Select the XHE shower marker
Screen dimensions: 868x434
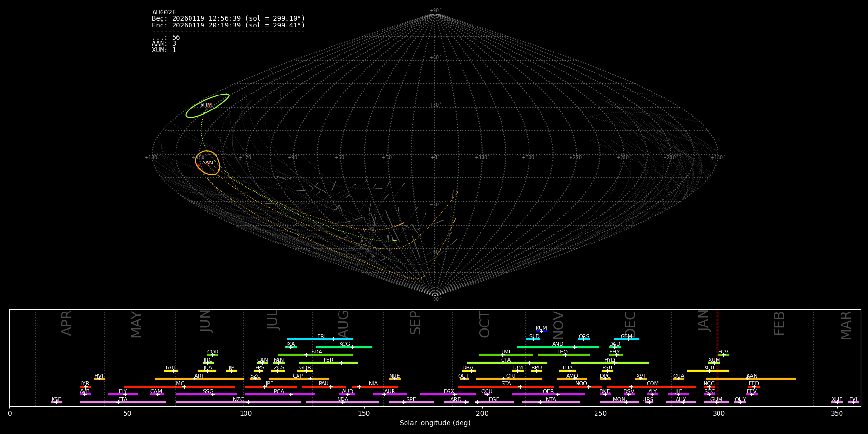(837, 402)
